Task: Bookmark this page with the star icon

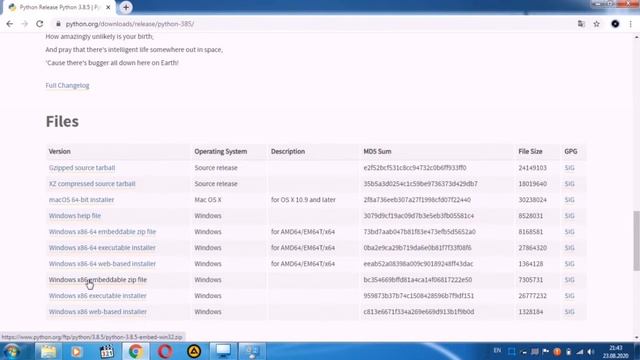Action: pos(596,24)
